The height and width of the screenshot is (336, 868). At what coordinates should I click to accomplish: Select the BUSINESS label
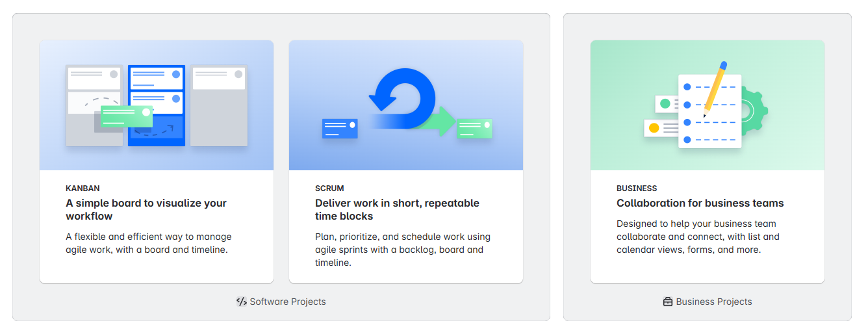(x=637, y=188)
